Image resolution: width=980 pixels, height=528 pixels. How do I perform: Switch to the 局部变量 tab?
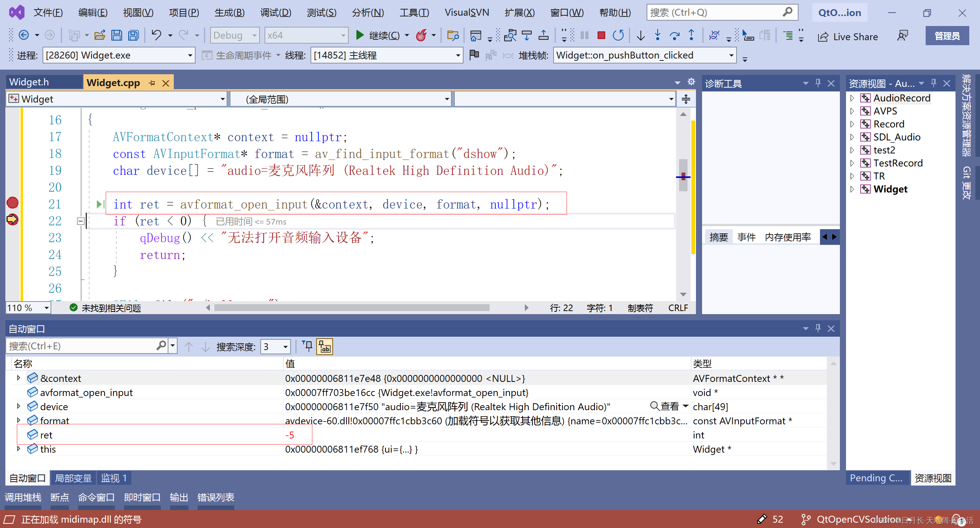click(x=73, y=478)
